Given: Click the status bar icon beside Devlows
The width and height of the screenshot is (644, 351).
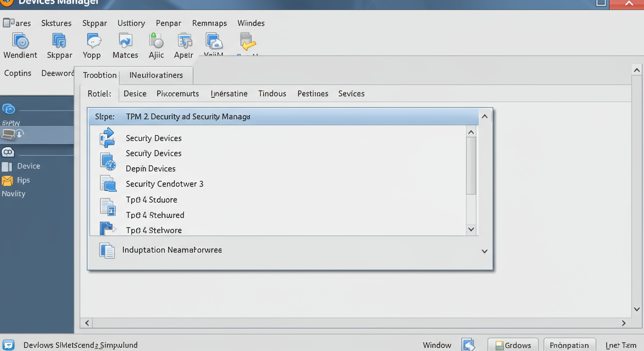Looking at the screenshot, I should pos(8,345).
